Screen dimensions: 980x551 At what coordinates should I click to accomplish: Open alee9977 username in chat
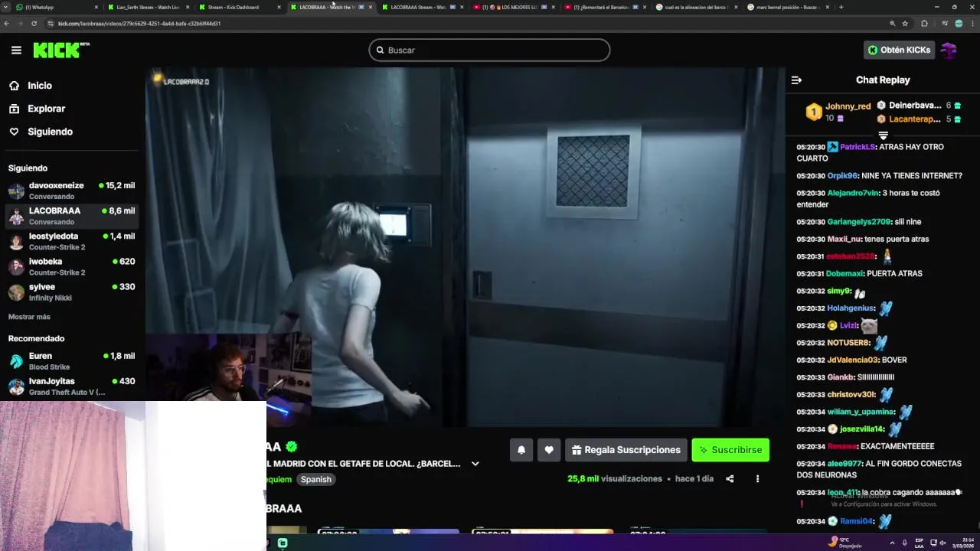[844, 464]
